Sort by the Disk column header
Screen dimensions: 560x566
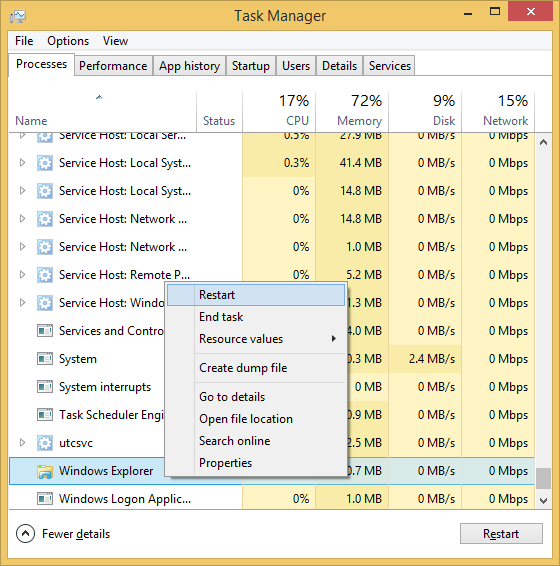click(x=425, y=111)
